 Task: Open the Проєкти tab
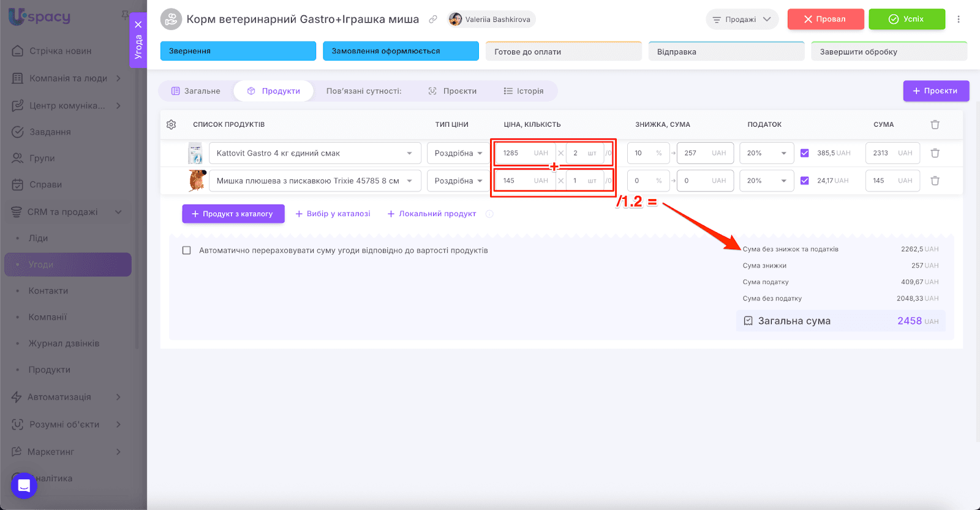(x=453, y=91)
